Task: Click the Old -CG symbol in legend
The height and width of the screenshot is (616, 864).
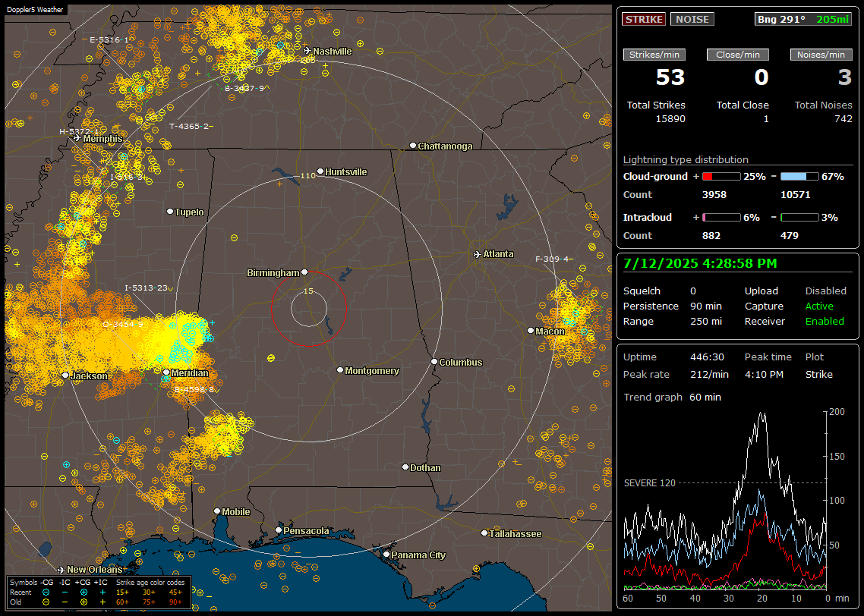Action: [46, 602]
